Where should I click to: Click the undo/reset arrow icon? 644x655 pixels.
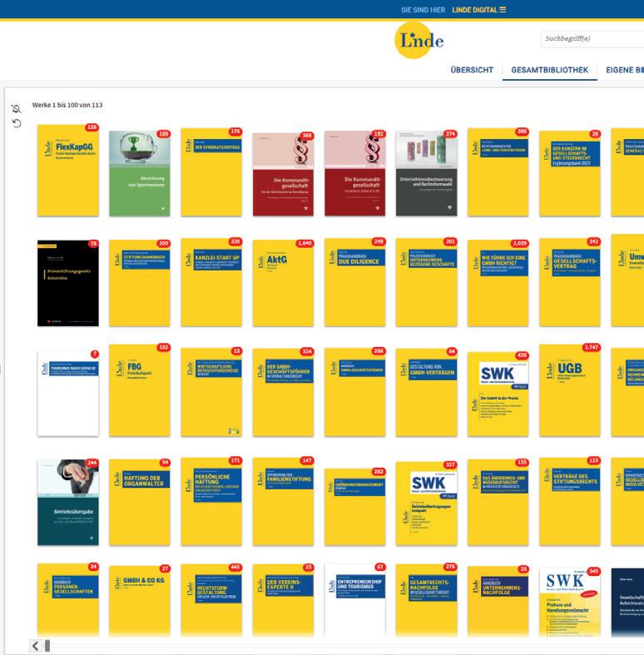tap(17, 123)
